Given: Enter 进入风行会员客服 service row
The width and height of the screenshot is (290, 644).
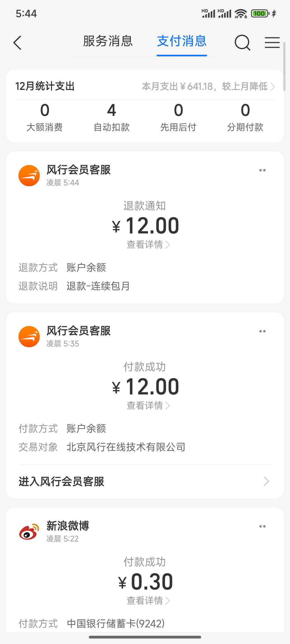Looking at the screenshot, I should coord(145,481).
